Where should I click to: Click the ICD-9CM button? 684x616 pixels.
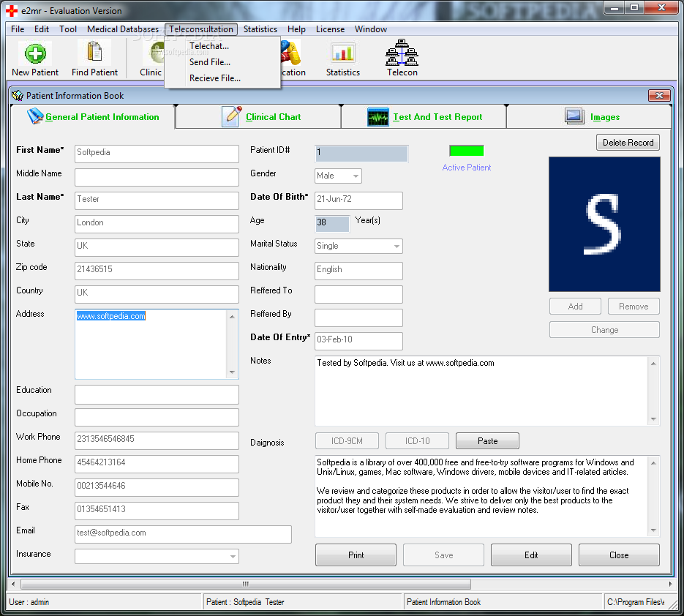(x=347, y=441)
